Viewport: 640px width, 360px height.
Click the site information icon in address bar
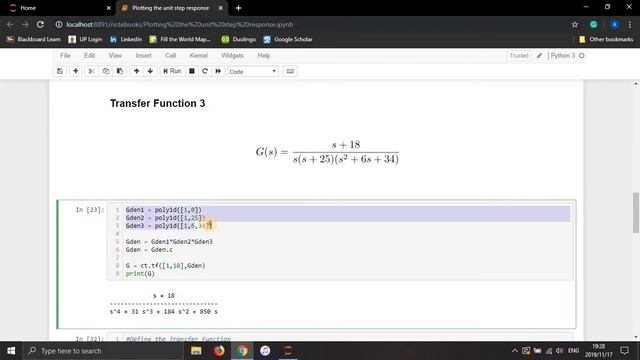[59, 24]
